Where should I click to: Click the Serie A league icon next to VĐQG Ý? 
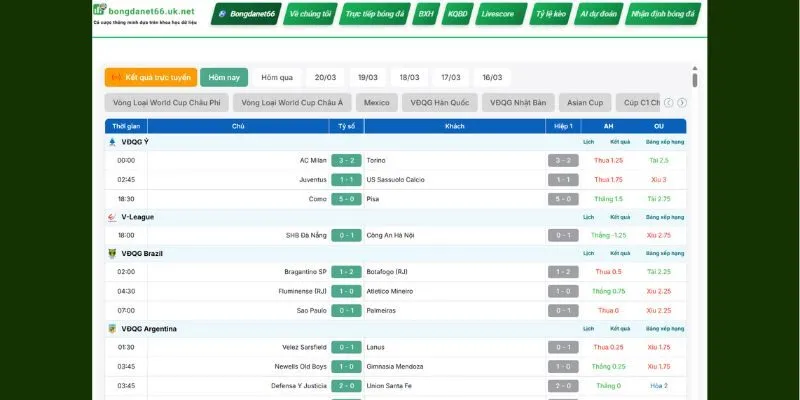112,142
